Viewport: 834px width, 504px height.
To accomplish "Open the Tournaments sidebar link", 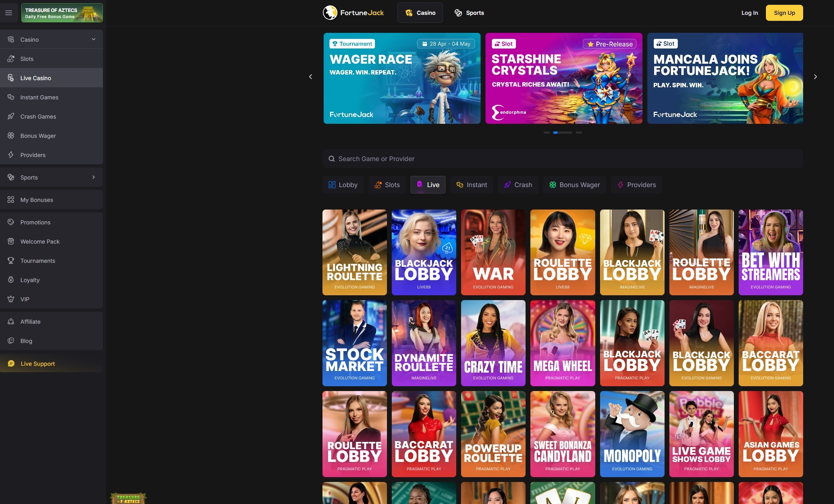I will (51, 261).
